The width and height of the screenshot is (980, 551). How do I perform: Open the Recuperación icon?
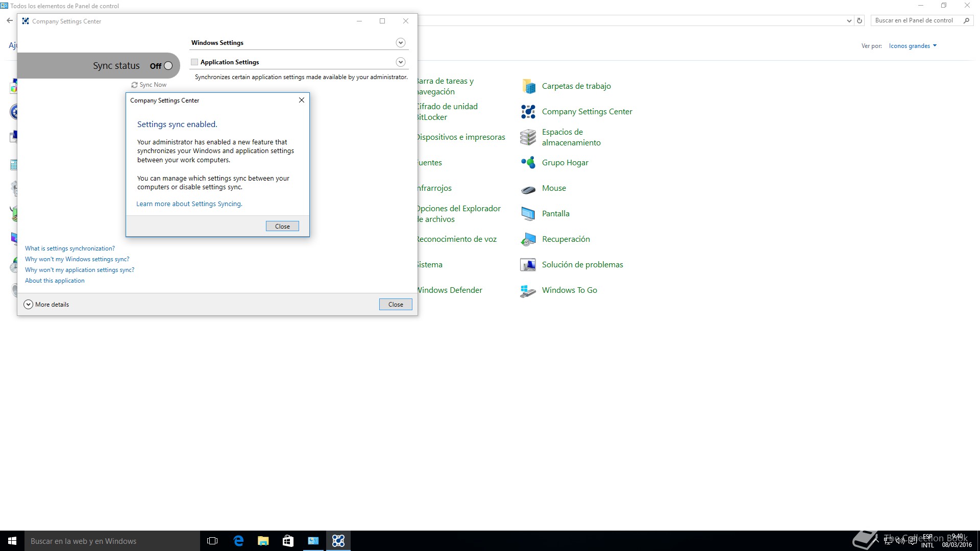click(x=528, y=239)
